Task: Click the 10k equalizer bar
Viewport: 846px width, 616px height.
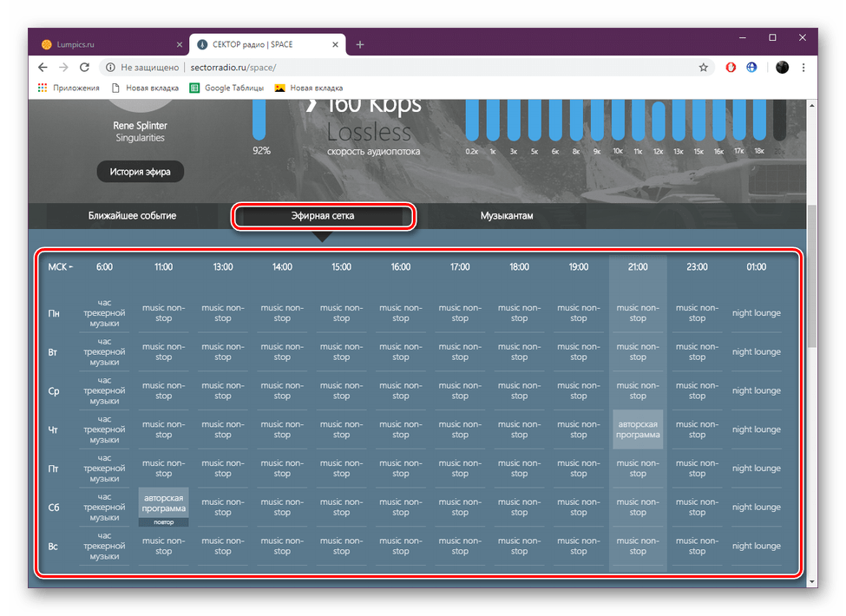Action: tap(618, 120)
